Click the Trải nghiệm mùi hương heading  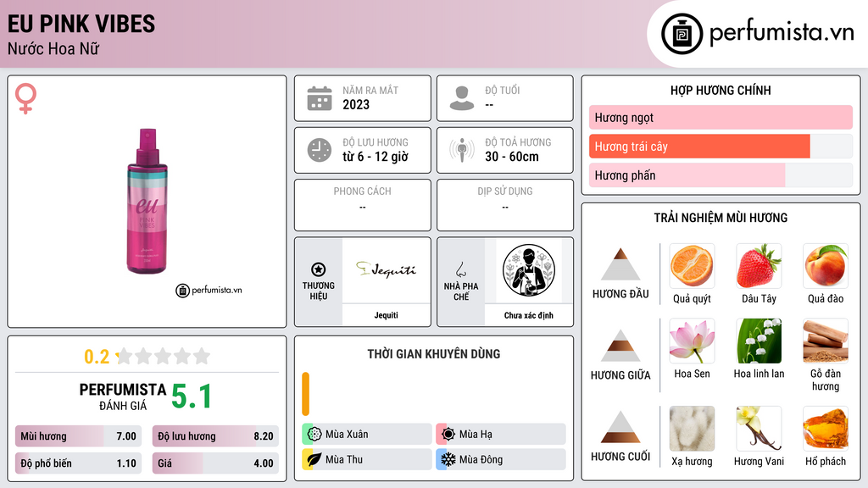click(721, 218)
